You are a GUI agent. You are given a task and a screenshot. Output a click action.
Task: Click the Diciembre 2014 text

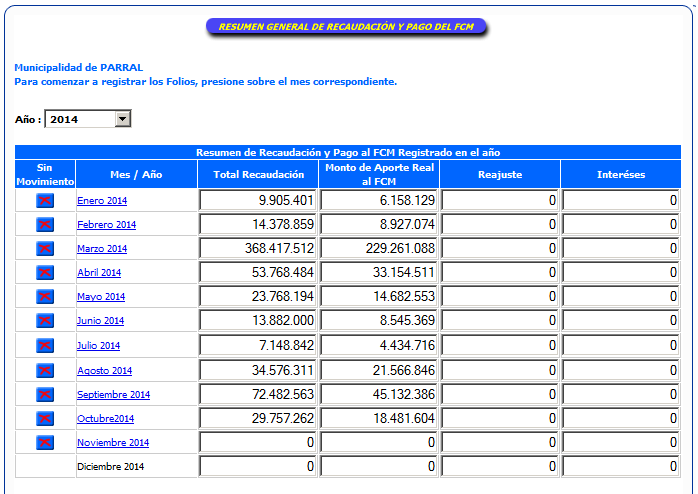(110, 467)
